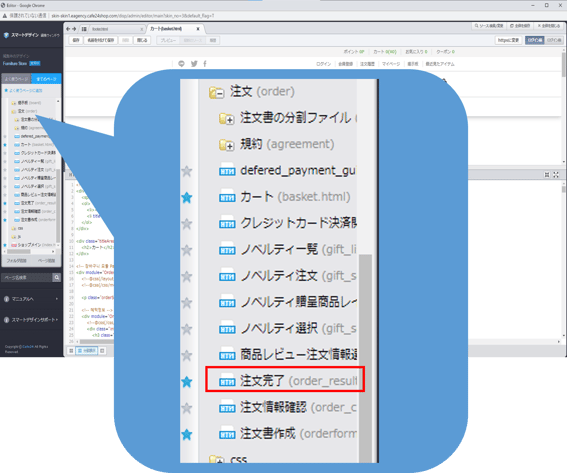Toggle favorite star for ノベルティ選択 row in the left sidebar
The width and height of the screenshot is (567, 473).
click(x=5, y=187)
